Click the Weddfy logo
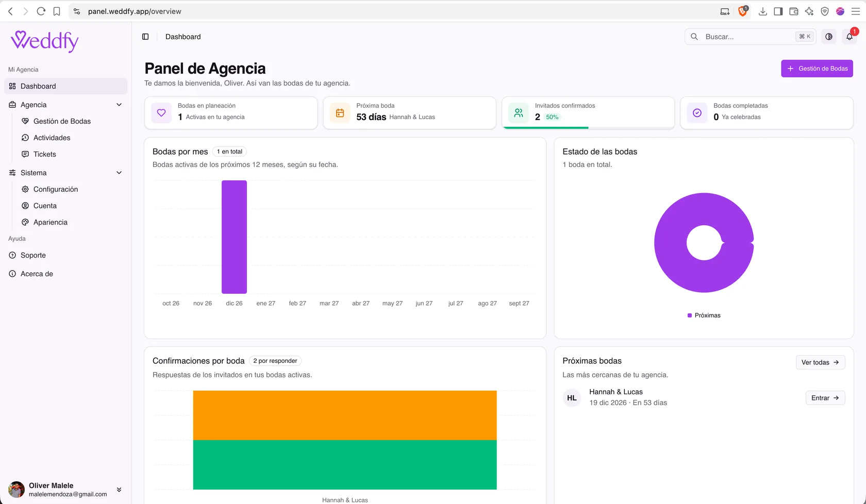 click(45, 41)
